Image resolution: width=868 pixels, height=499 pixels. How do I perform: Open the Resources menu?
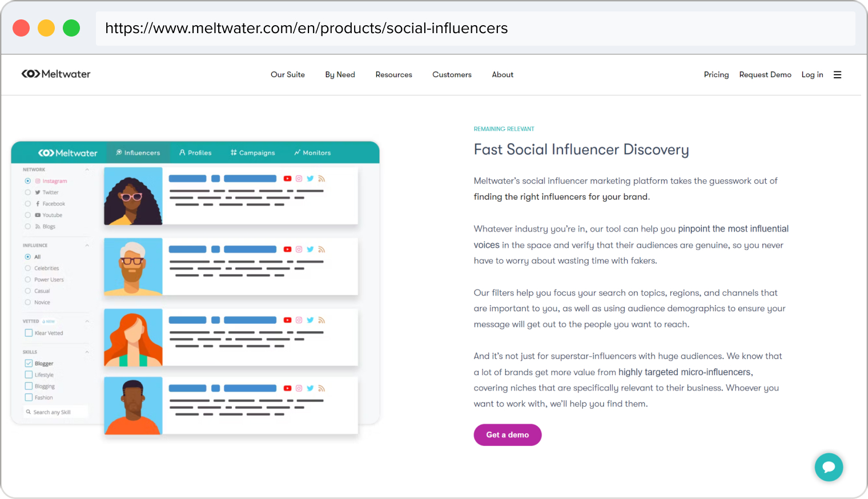point(394,75)
